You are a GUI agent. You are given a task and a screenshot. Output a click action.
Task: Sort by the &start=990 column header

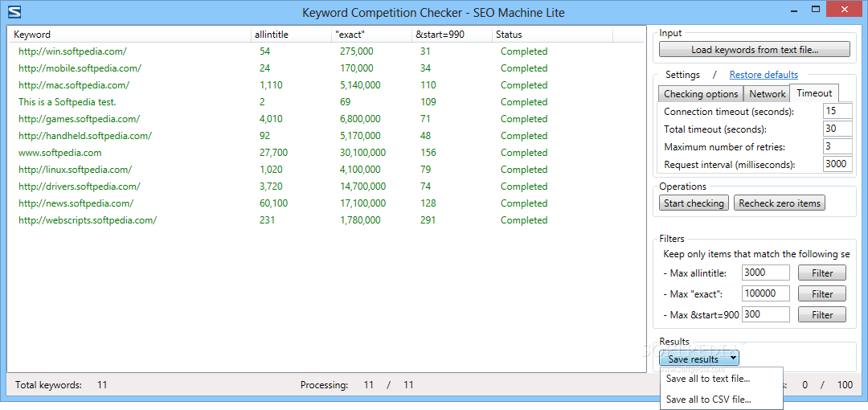452,35
